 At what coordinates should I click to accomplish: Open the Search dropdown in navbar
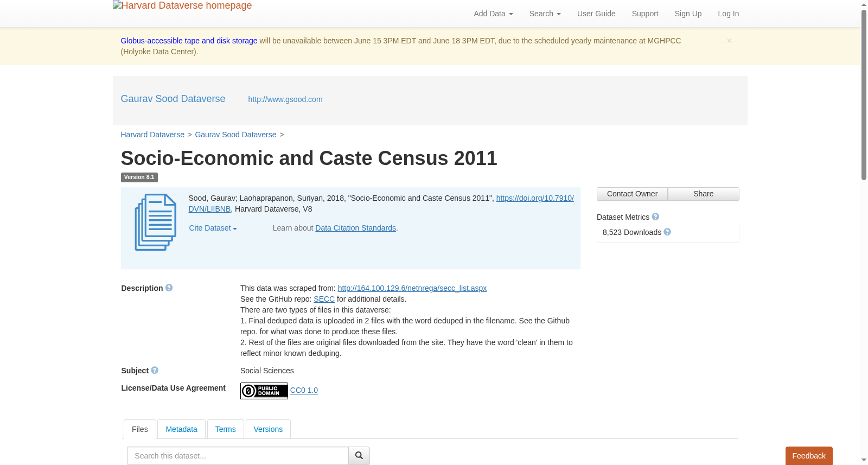tap(545, 14)
